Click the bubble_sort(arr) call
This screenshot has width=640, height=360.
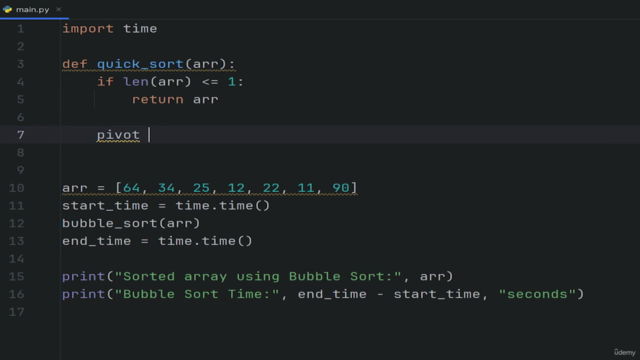point(131,223)
